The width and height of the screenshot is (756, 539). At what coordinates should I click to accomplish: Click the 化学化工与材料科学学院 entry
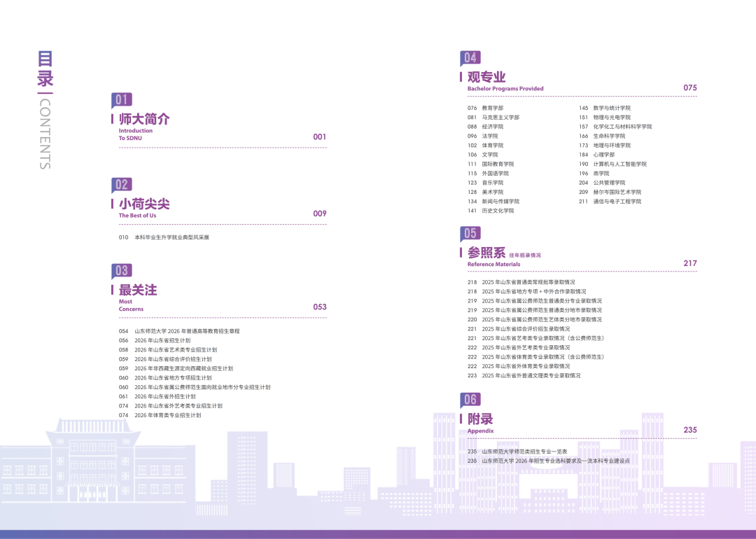(x=616, y=127)
